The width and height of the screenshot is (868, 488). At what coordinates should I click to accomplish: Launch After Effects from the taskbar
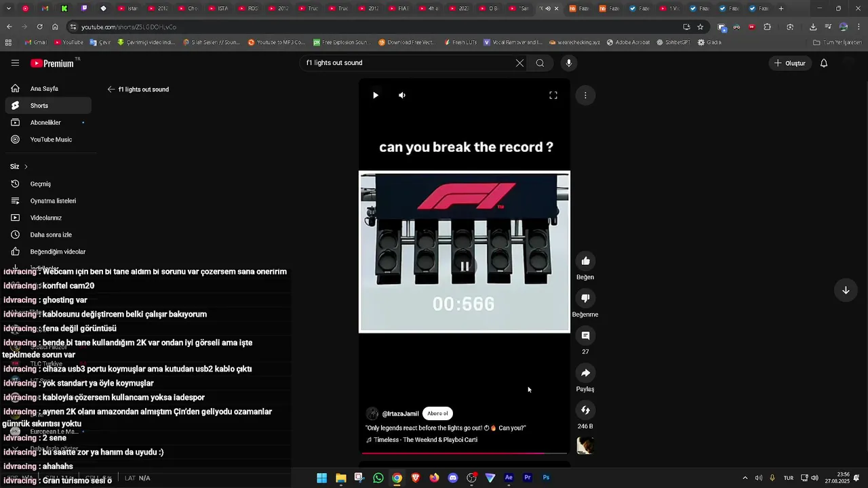509,478
